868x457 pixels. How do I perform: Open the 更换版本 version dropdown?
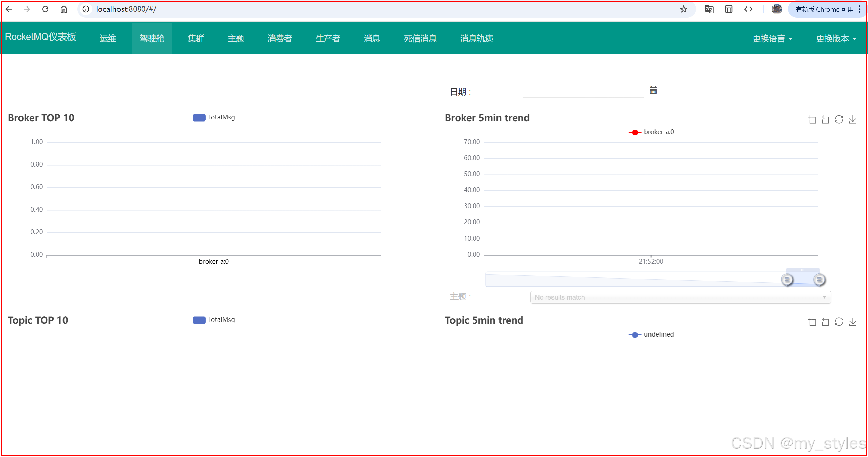point(836,39)
